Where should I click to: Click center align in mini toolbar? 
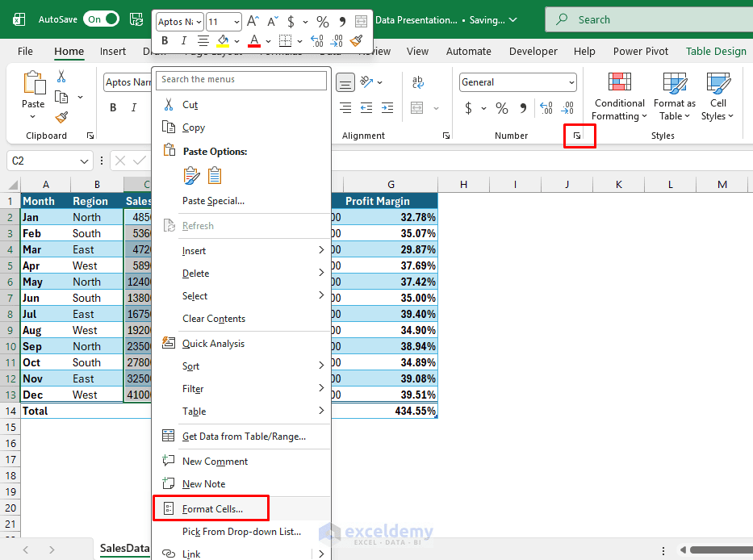click(x=203, y=41)
